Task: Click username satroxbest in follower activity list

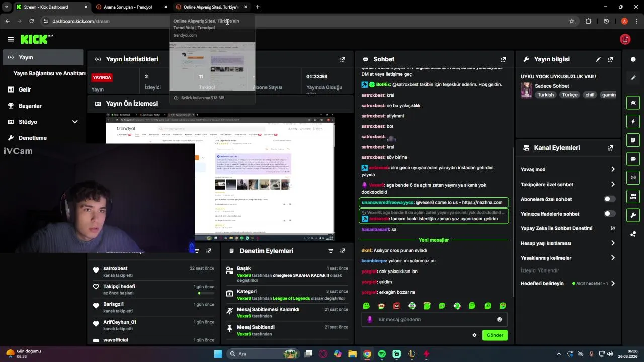Action: click(x=115, y=268)
